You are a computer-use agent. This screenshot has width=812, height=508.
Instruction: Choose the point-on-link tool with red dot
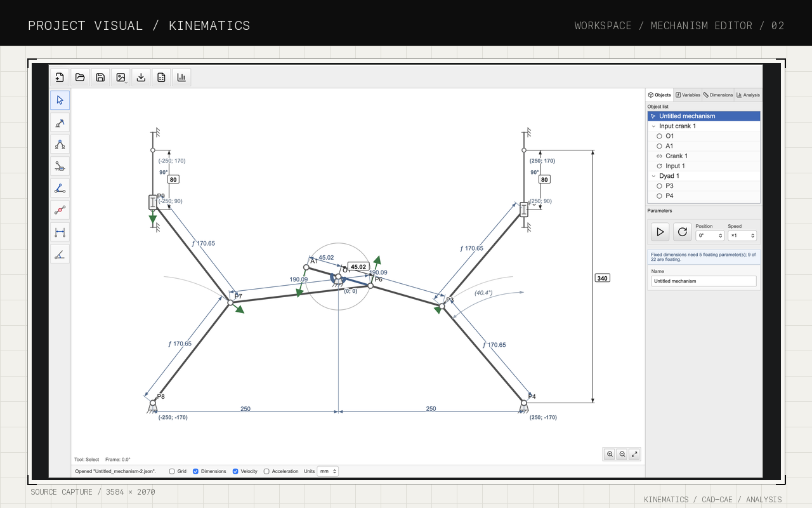(60, 210)
